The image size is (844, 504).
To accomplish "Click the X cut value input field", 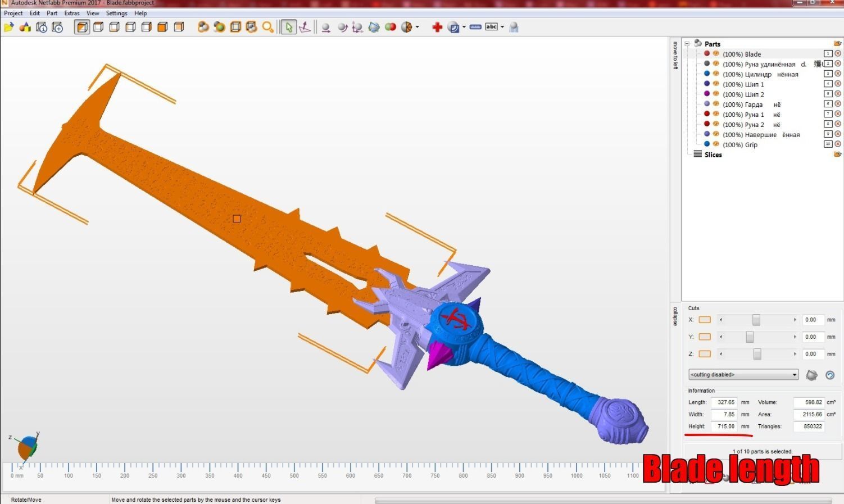I will 813,320.
